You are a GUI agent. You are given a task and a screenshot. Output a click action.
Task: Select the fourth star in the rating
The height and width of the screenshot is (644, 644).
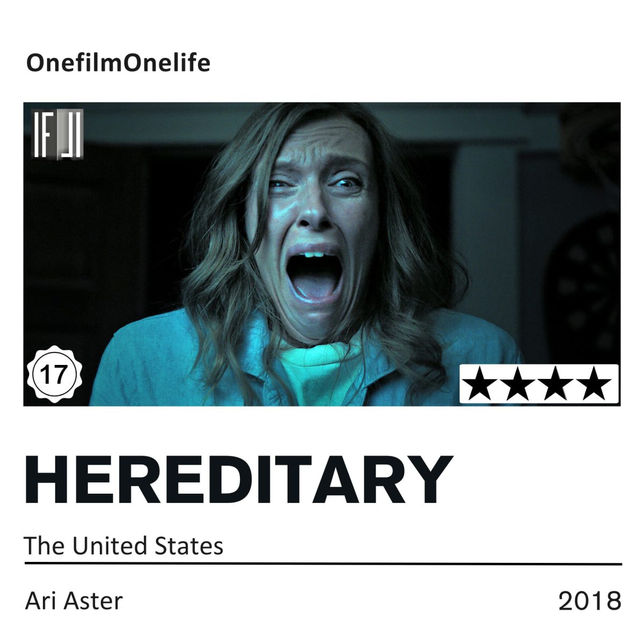596,384
